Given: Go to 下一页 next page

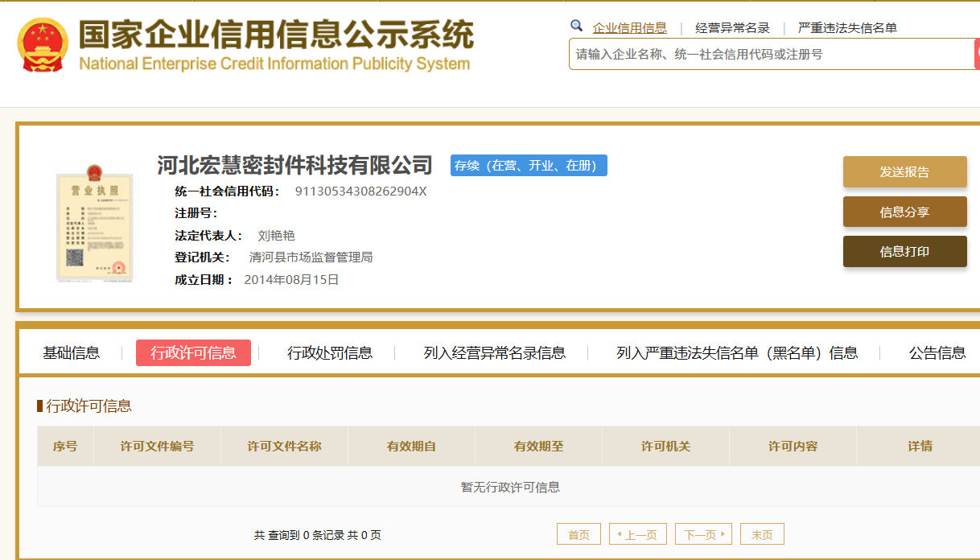Looking at the screenshot, I should (x=704, y=534).
